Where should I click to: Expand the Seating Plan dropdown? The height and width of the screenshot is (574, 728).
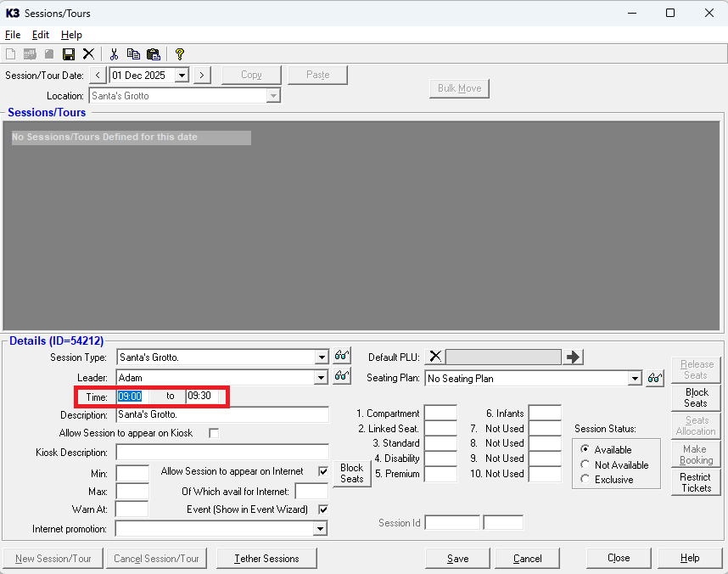635,379
